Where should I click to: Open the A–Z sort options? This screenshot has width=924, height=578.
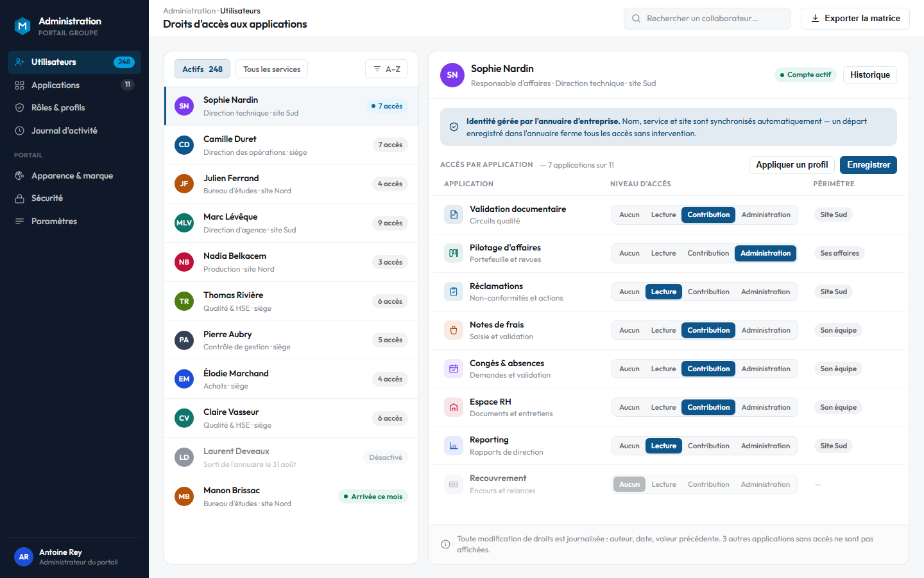pyautogui.click(x=386, y=69)
